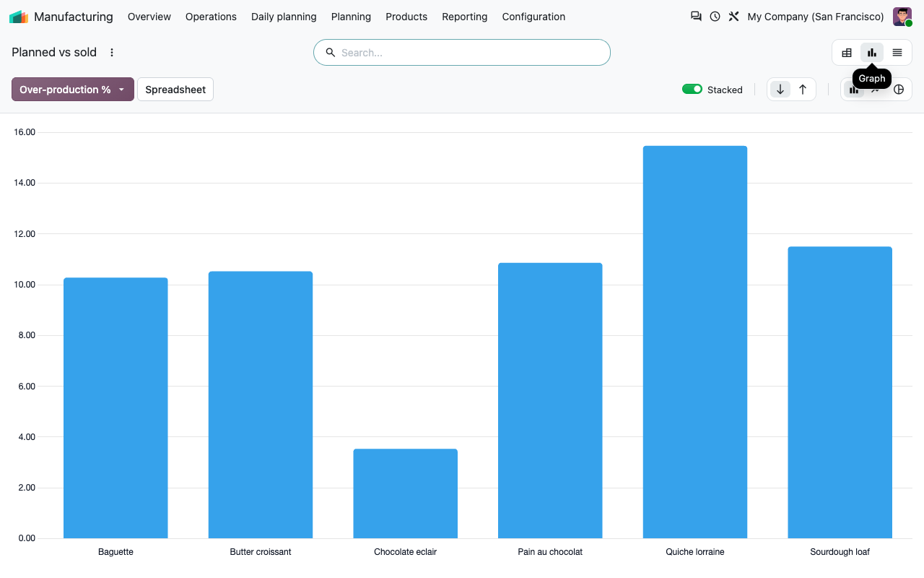Switch to pie chart type

pos(899,90)
